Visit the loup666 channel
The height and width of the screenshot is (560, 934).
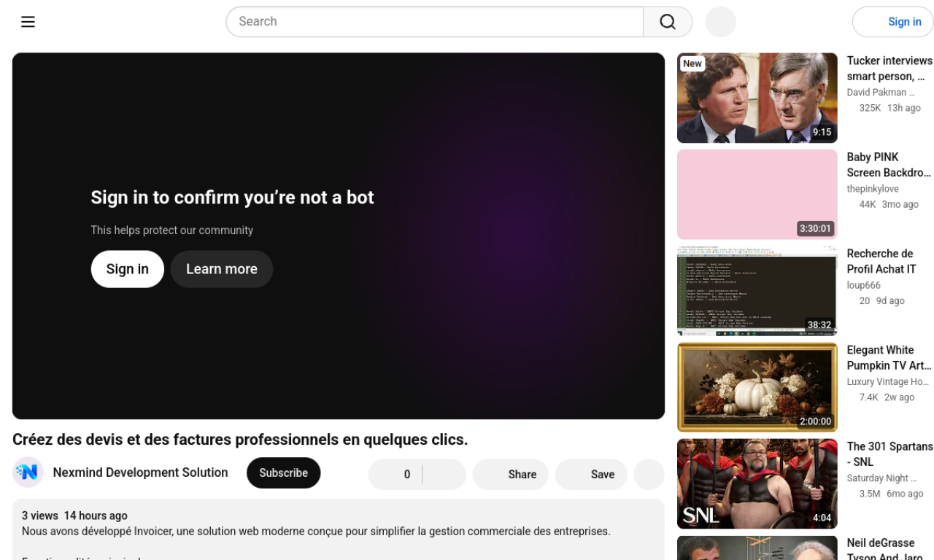coord(864,285)
